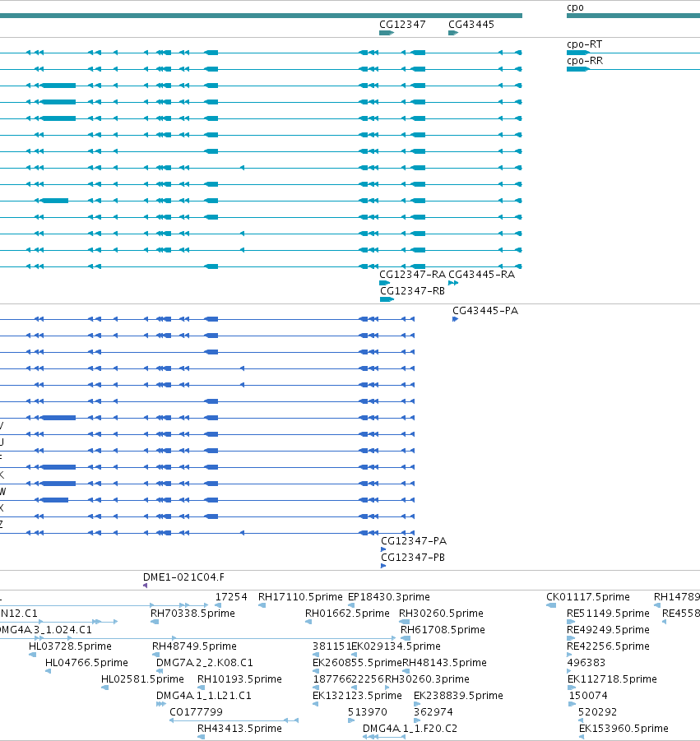Select RE42256.5prime EST
700x741 pixels.
pyautogui.click(x=608, y=646)
